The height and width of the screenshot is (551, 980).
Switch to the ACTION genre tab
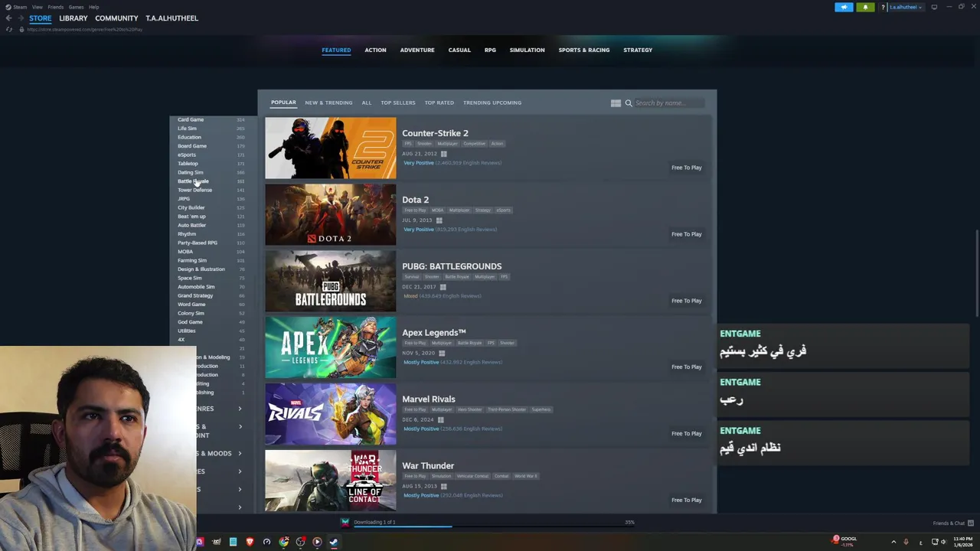[x=375, y=50]
